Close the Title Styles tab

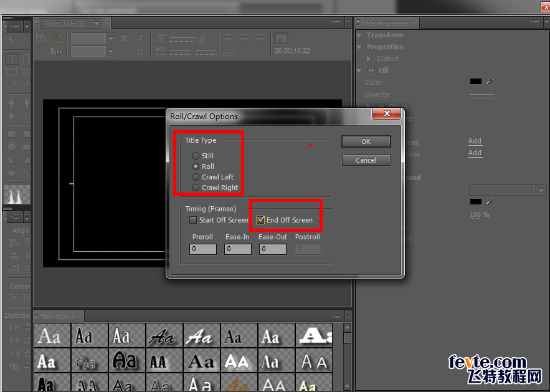pyautogui.click(x=80, y=316)
